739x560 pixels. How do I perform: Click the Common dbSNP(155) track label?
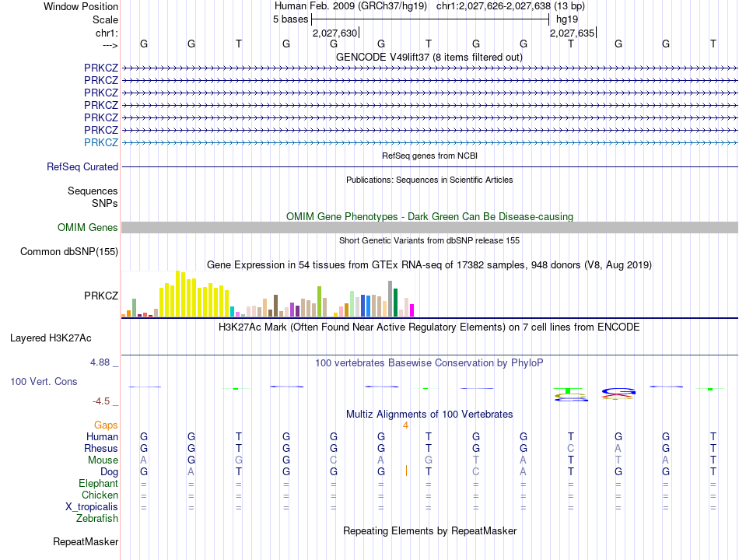[x=69, y=252]
